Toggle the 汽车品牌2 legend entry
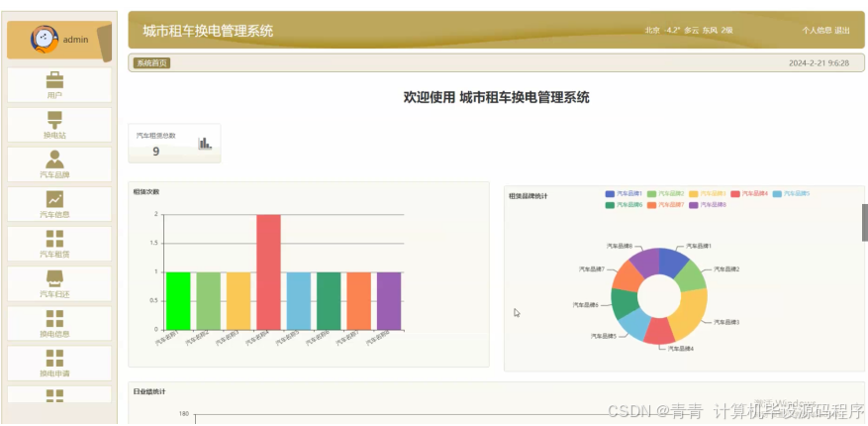 coord(665,194)
